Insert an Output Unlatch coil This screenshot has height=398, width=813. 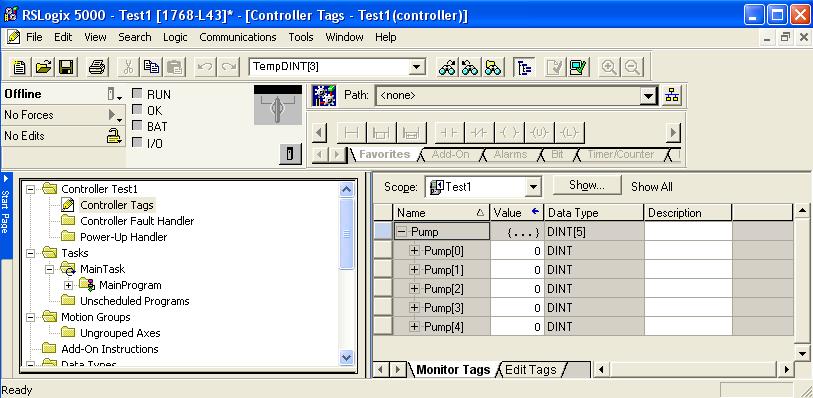(x=539, y=133)
